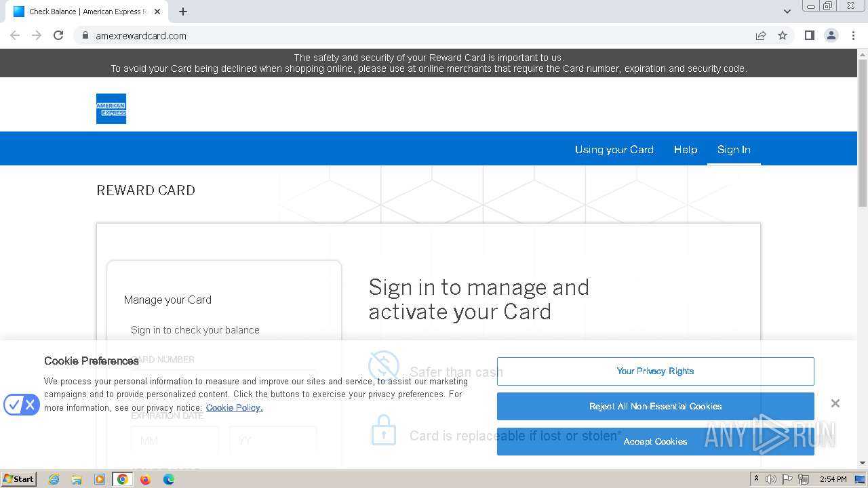Click volume speaker tray icon
This screenshot has height=488, width=868.
click(x=771, y=479)
